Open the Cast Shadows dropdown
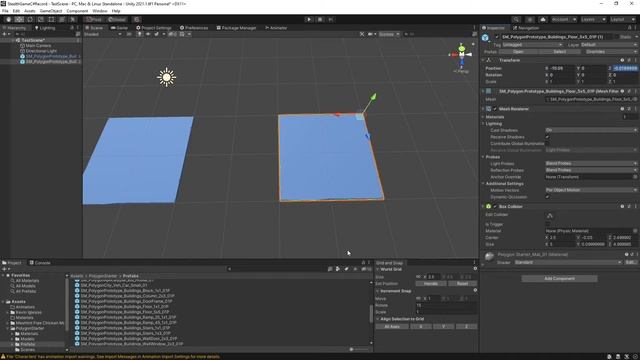Screen dimensions: 640x360 pyautogui.click(x=591, y=130)
